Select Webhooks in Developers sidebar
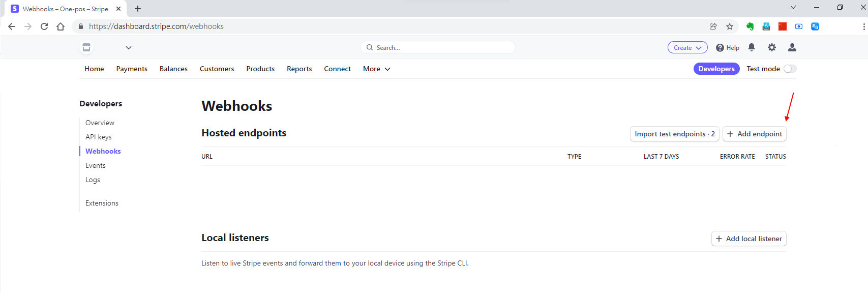 (x=103, y=151)
